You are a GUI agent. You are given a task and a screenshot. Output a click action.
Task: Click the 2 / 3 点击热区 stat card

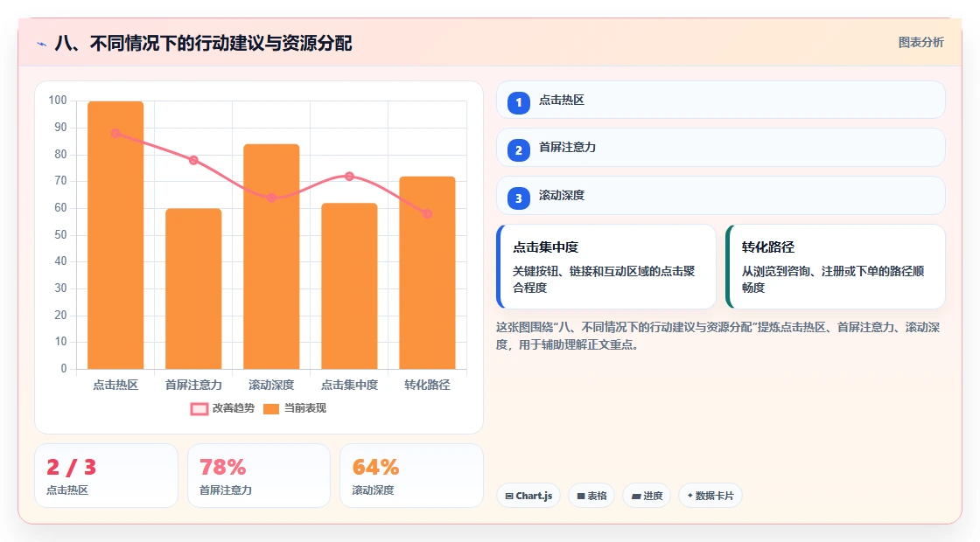point(106,476)
